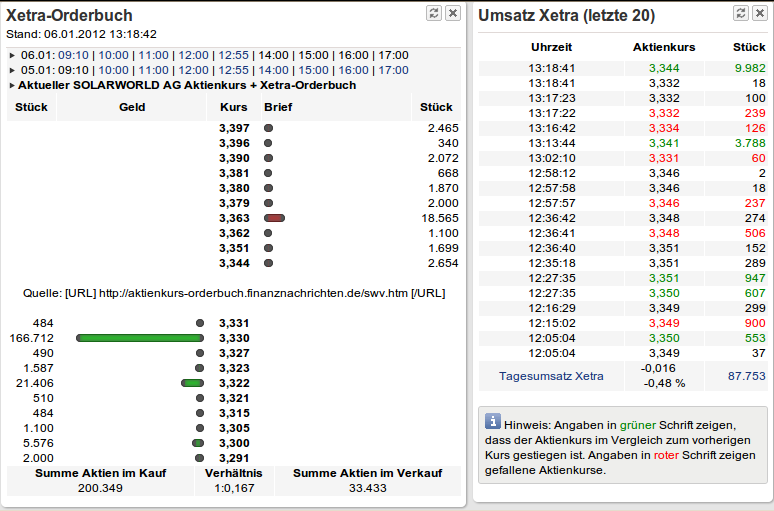Select the 13:13:44 trade row
This screenshot has width=774, height=511.
coord(622,143)
